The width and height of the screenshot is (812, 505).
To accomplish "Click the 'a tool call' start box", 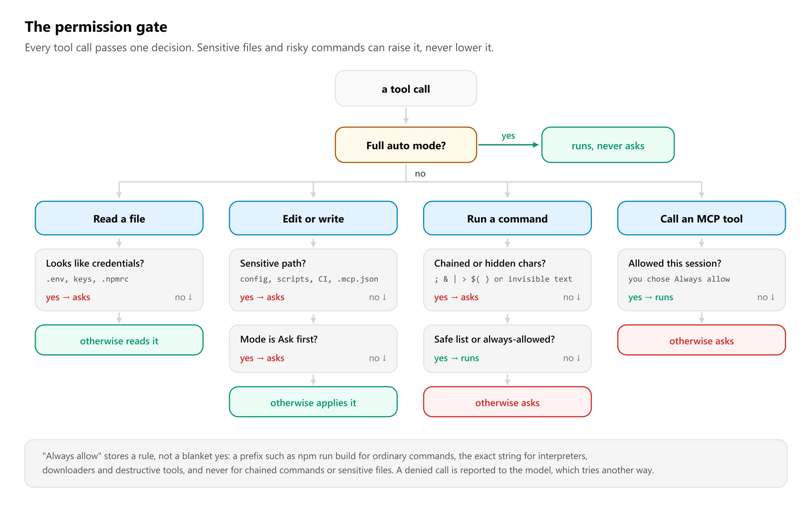I will [406, 88].
